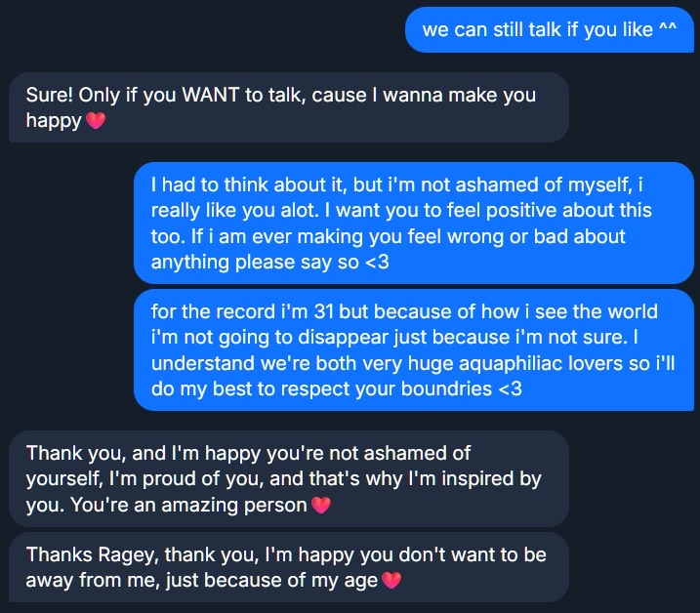The height and width of the screenshot is (613, 700).
Task: Click the heart emoji after "my age"
Action: pyautogui.click(x=391, y=581)
